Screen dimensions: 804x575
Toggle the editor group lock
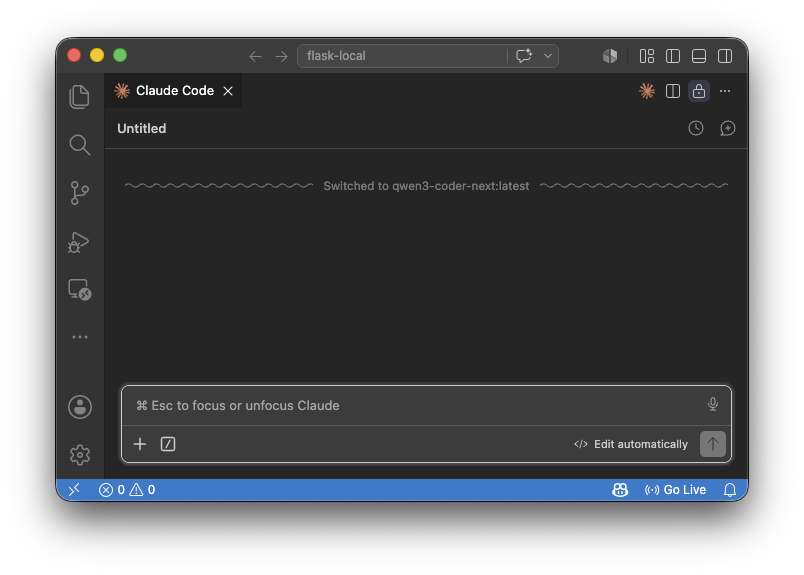(698, 91)
